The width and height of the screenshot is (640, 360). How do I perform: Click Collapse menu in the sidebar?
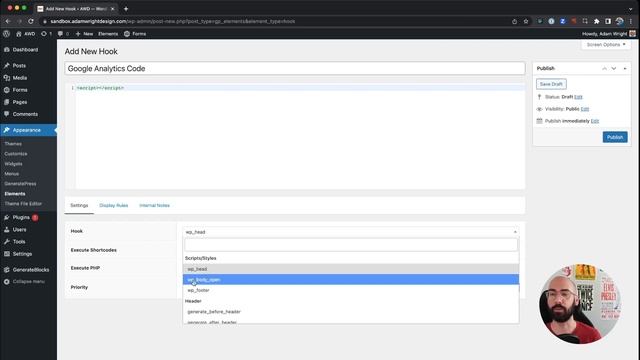(x=29, y=282)
